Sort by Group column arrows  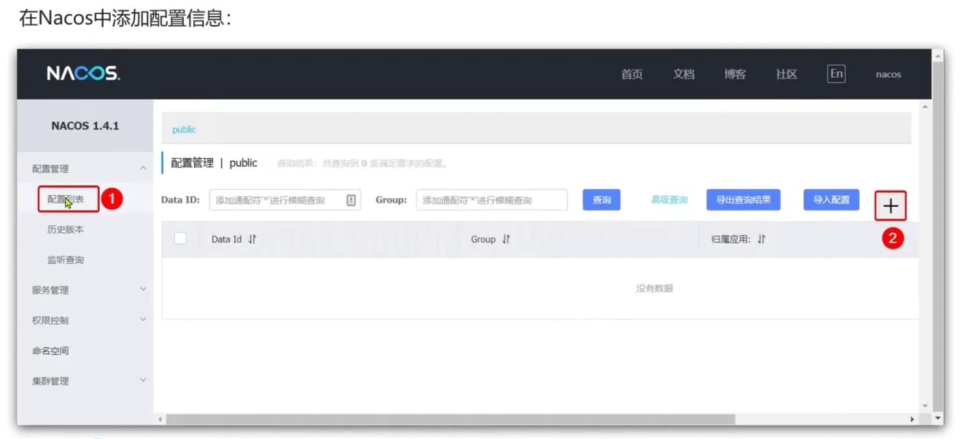(507, 239)
